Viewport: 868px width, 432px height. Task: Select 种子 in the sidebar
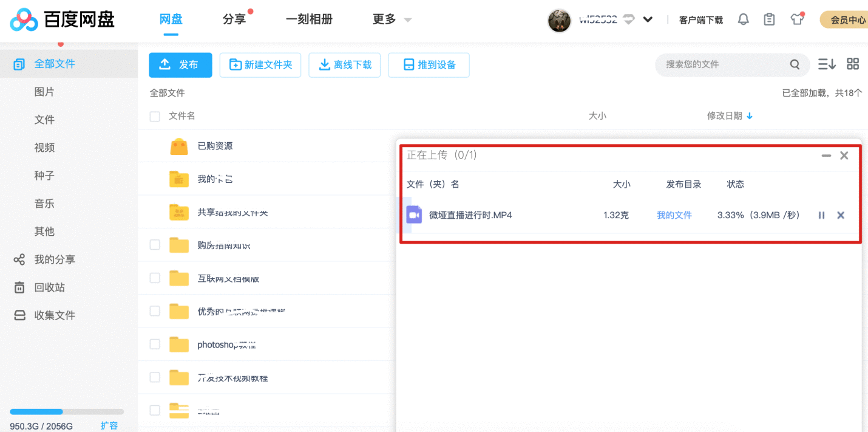pos(44,176)
